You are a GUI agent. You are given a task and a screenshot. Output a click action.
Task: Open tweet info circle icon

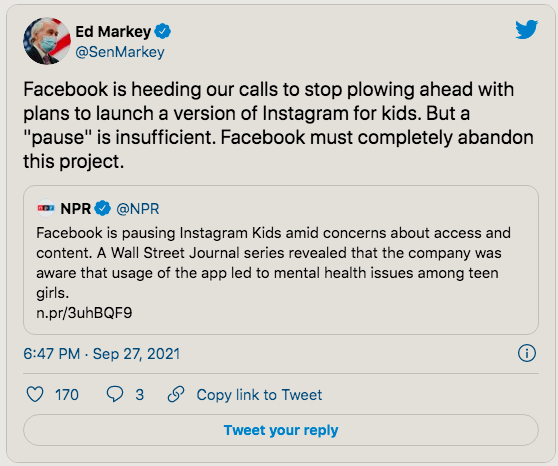[x=527, y=354]
